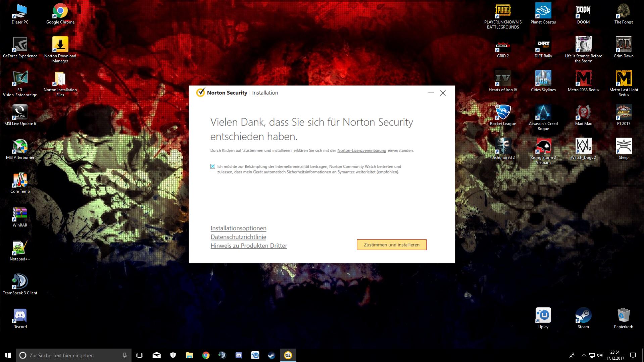Screen dimensions: 644x362
Task: Select PLAYERUNKNOWN'S BATTLEGROUNDS desktop icon
Action: (x=503, y=16)
